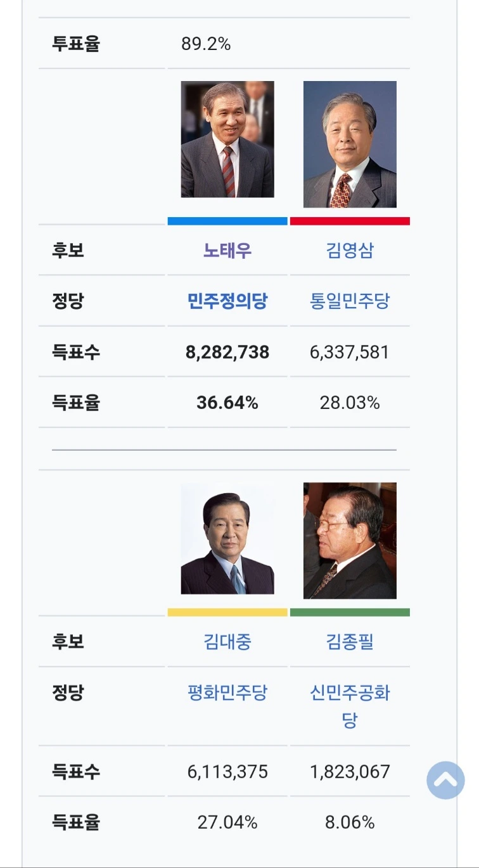The image size is (479, 868).
Task: Click the blue party color bar
Action: pos(227,221)
